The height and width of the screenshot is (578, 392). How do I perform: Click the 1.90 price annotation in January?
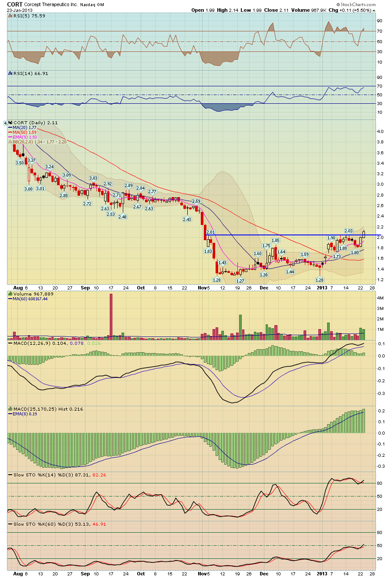coord(331,238)
